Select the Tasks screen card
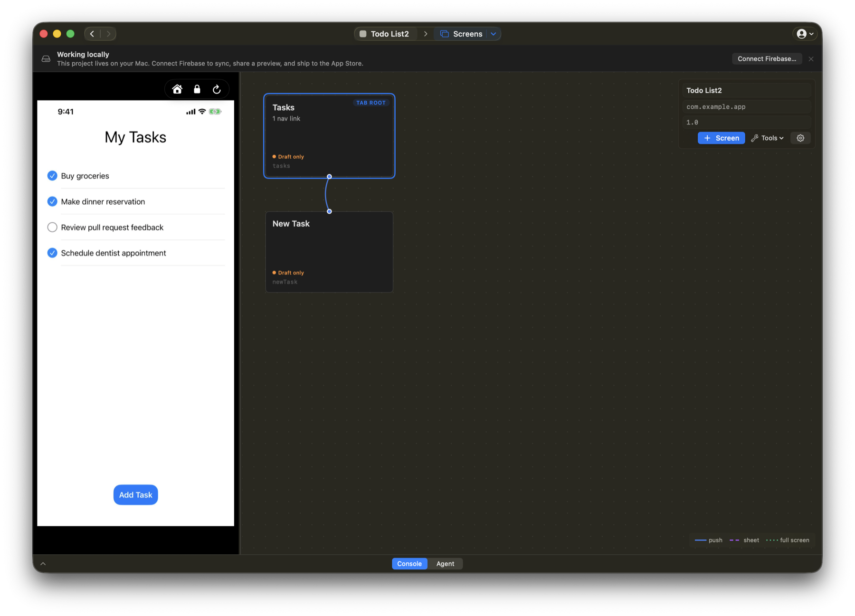 click(329, 136)
